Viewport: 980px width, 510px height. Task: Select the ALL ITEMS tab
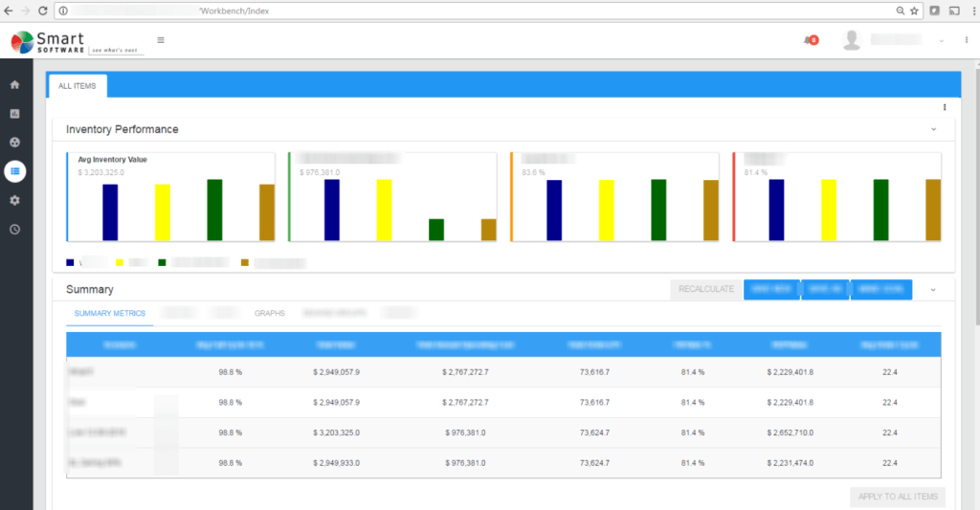(x=77, y=85)
